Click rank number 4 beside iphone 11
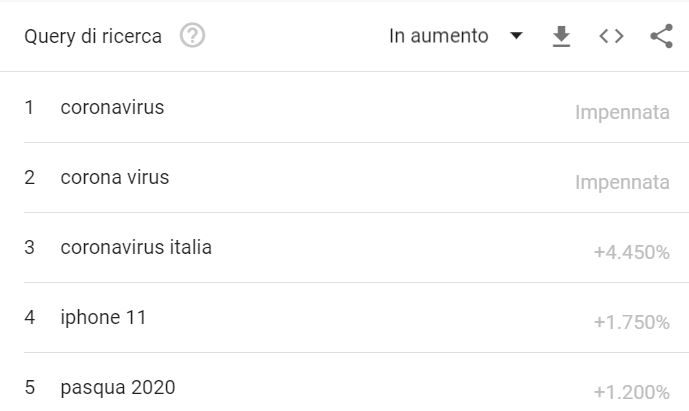This screenshot has width=689, height=411. [x=29, y=317]
